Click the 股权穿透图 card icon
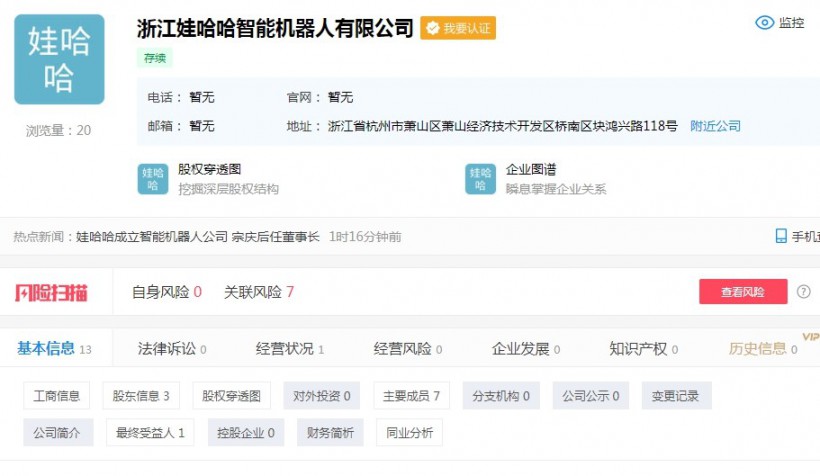The width and height of the screenshot is (820, 476). tap(153, 179)
